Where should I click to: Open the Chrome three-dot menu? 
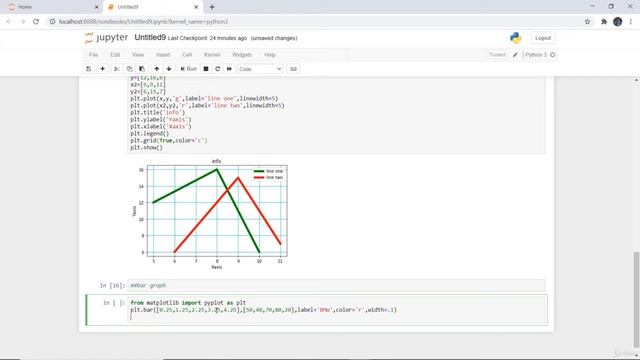[631, 22]
